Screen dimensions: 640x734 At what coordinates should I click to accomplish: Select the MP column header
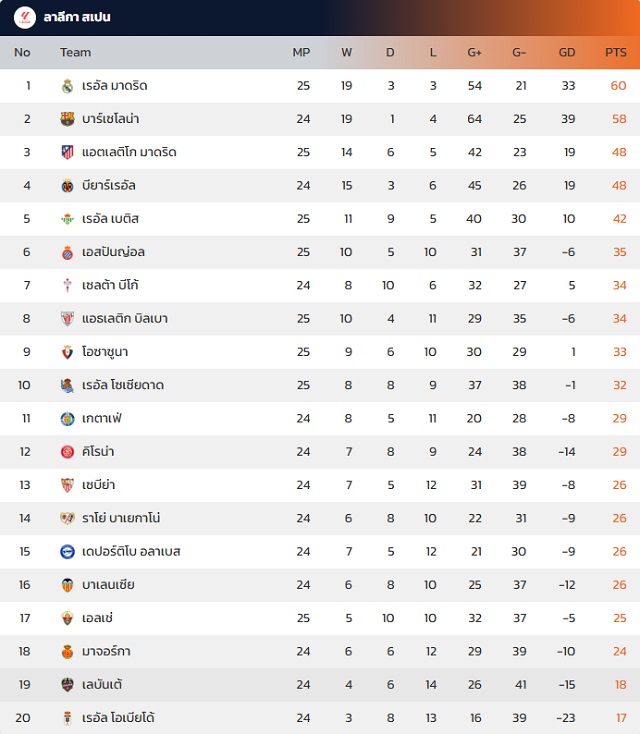point(301,52)
